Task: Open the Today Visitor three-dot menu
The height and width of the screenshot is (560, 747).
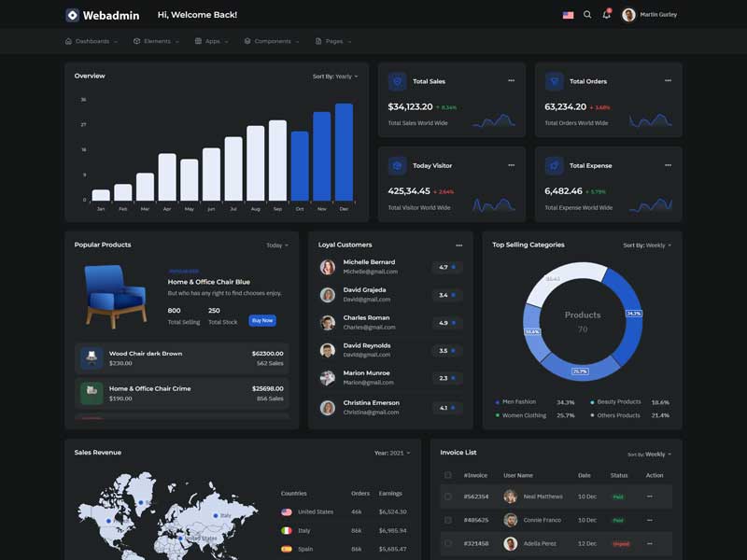Action: click(x=511, y=165)
